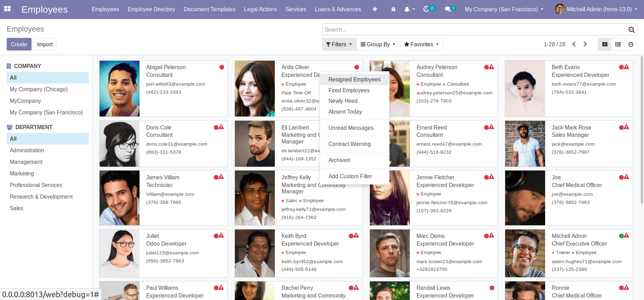The height and width of the screenshot is (300, 644).
Task: Click warning icon on Keith Byrd card
Action: [356, 235]
